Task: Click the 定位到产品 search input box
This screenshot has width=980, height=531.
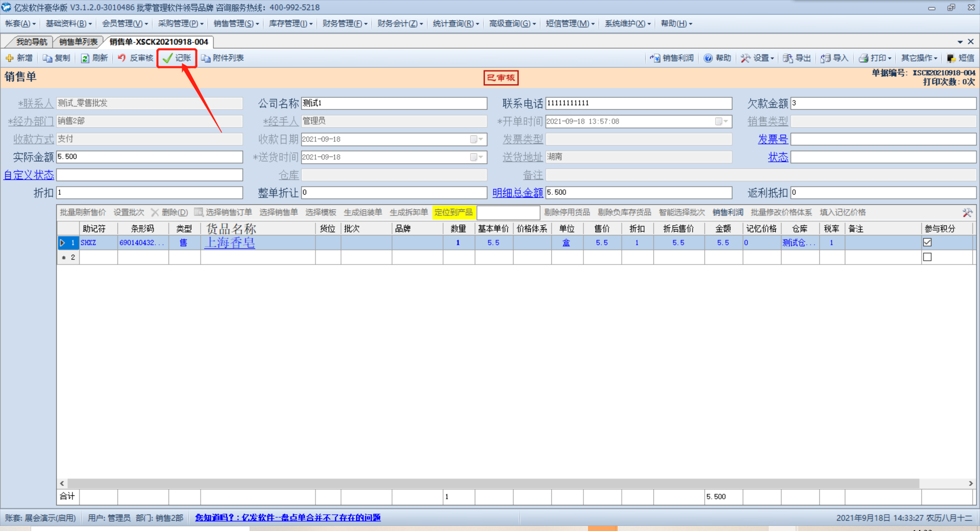Action: pos(508,212)
